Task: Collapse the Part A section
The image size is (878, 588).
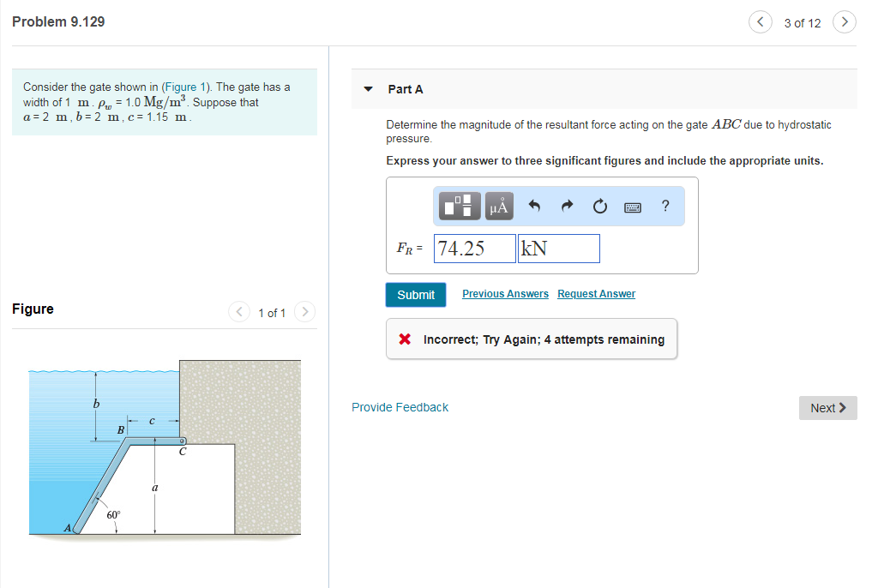Action: [368, 89]
